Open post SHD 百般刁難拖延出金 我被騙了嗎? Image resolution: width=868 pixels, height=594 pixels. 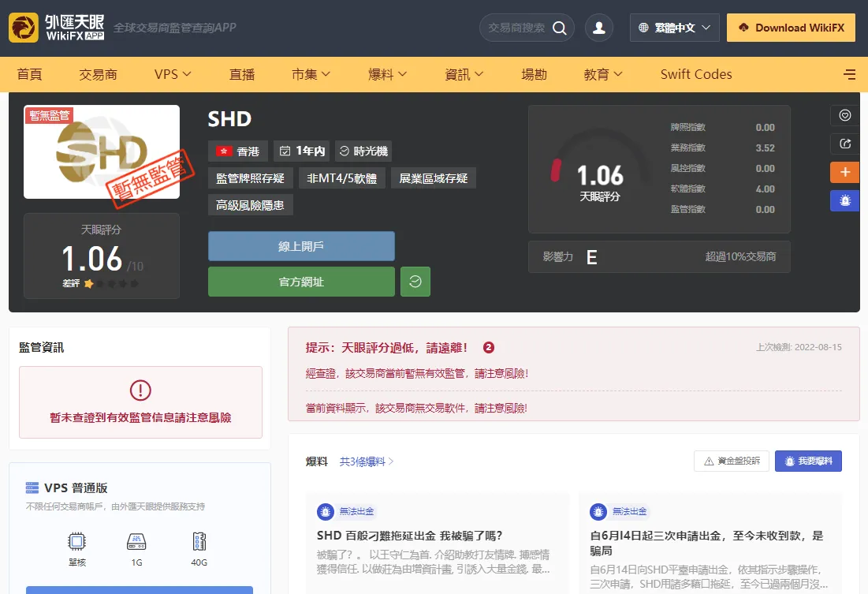tap(410, 536)
